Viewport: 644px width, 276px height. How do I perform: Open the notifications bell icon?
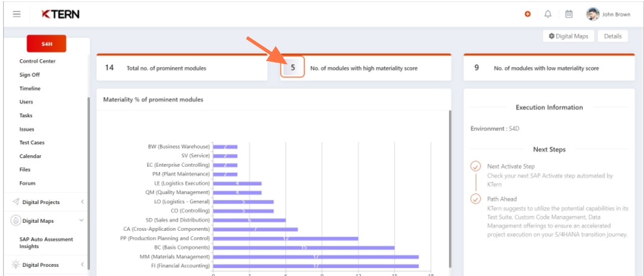coord(548,14)
